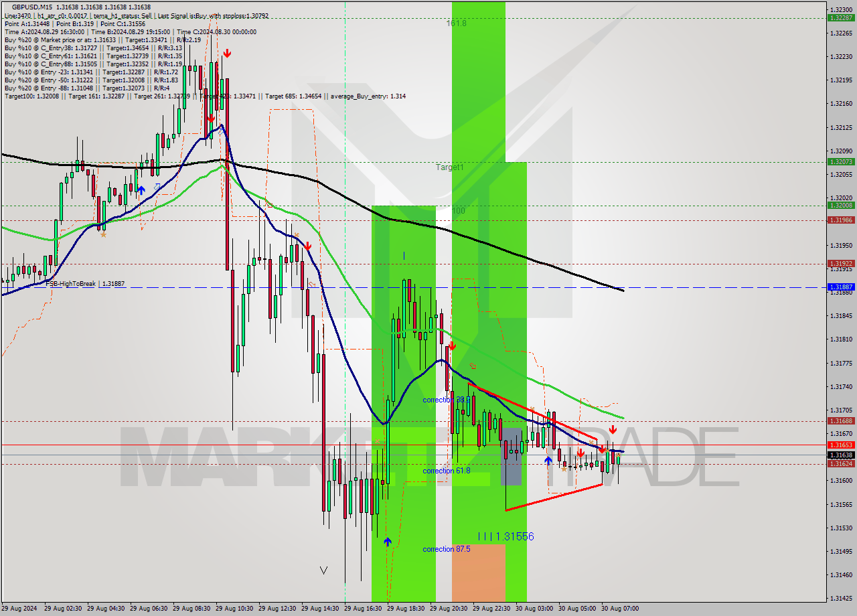The image size is (857, 616).
Task: Click the '30 Aug 07:00' time axis label
Action: click(x=621, y=609)
